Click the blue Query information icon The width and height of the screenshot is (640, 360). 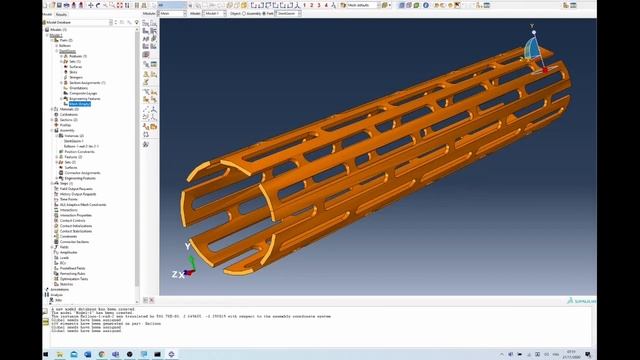426,5
